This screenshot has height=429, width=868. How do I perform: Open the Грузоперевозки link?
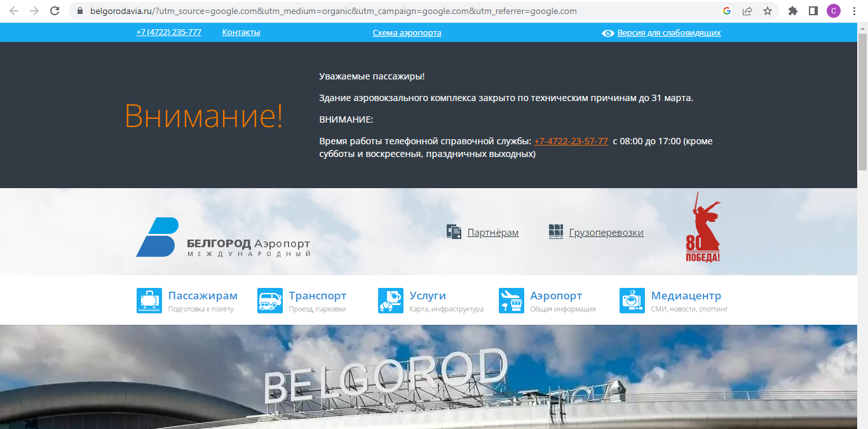coord(606,233)
